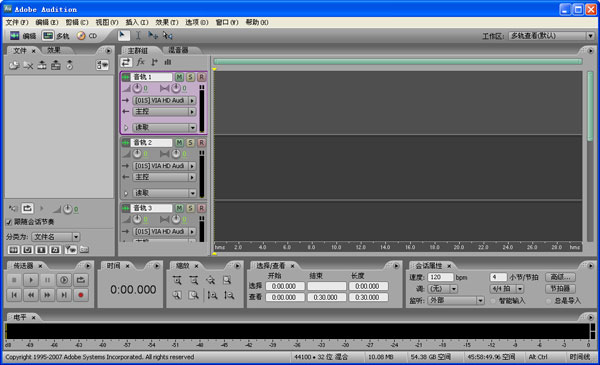Viewport: 600px width, 365px height.
Task: Click the 速度 120 bpm tempo field
Action: tap(440, 277)
